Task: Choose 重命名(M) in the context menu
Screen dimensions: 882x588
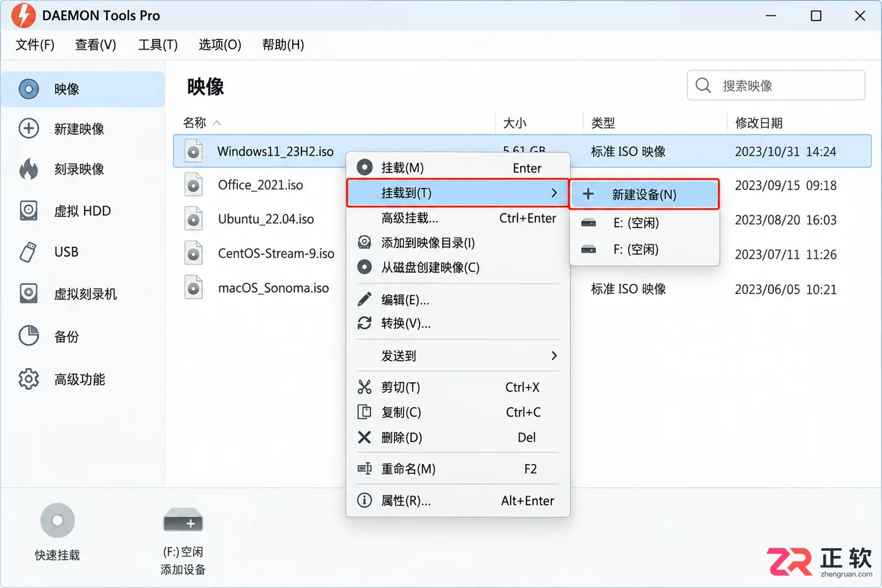Action: point(458,469)
